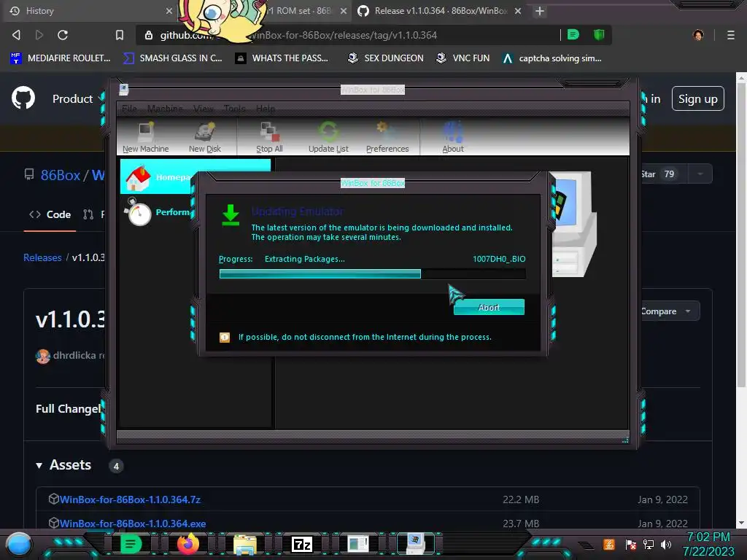
Task: Expand the Product menu on GitHub
Action: (x=76, y=98)
